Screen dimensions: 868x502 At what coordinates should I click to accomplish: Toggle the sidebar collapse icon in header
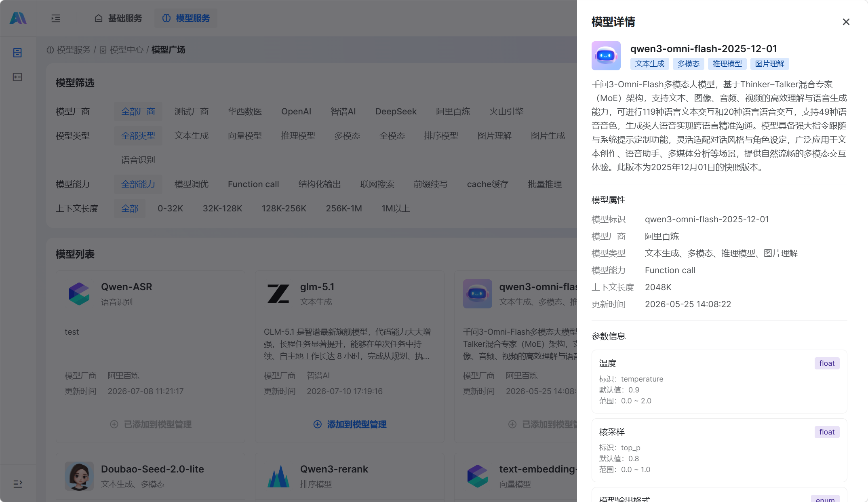[56, 18]
